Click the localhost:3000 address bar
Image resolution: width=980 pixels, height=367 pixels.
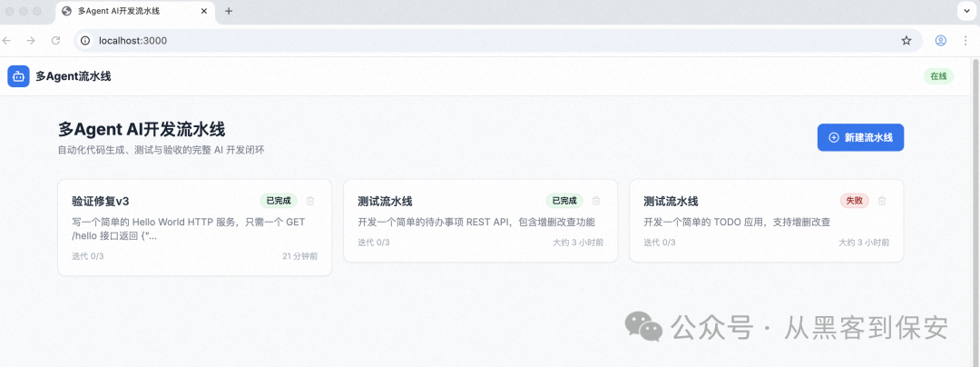[x=498, y=41]
